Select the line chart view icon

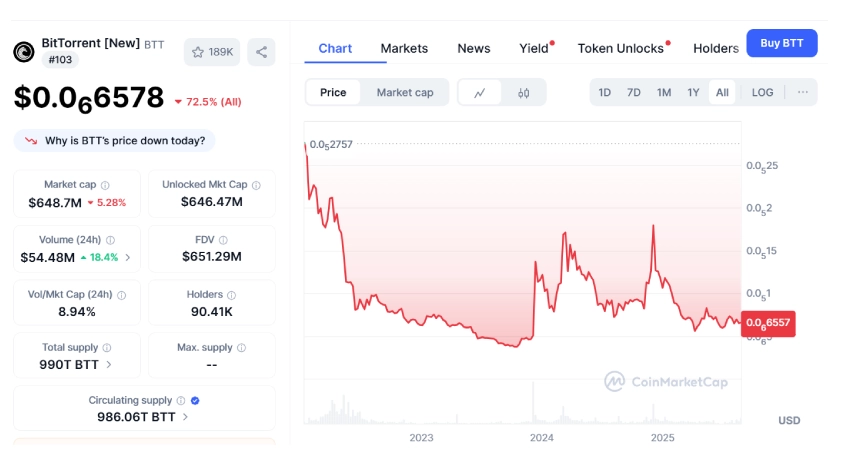pyautogui.click(x=480, y=92)
